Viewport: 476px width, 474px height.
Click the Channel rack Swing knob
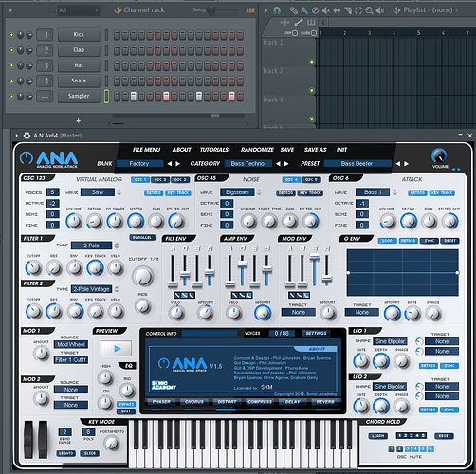(x=211, y=10)
